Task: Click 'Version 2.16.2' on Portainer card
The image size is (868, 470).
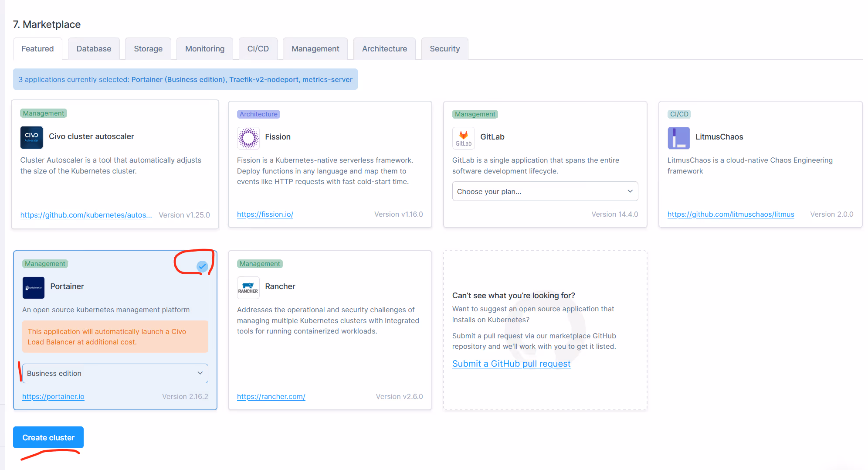Action: [185, 396]
